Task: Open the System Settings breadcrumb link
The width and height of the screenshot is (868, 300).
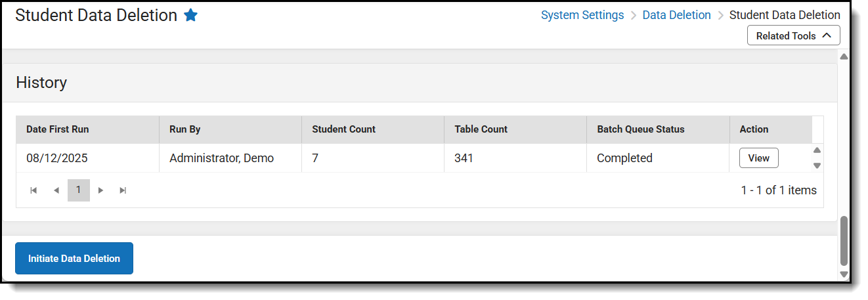Action: [582, 15]
